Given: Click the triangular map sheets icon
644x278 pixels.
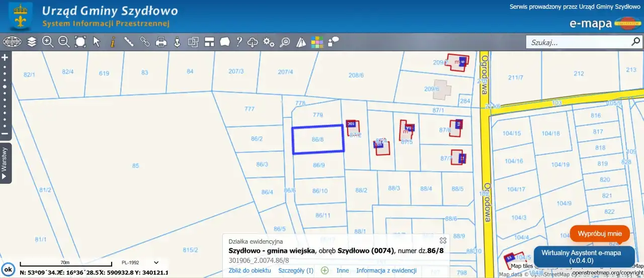Looking at the screenshot, I should tap(301, 42).
